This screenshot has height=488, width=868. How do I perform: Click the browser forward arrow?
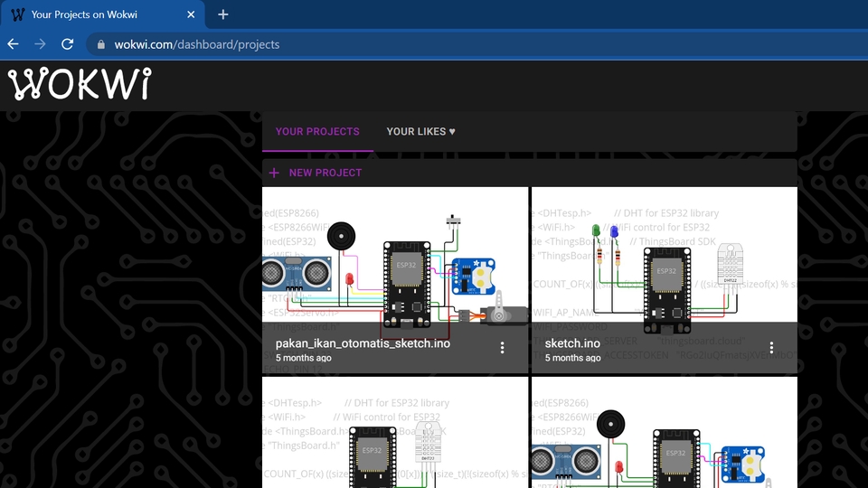40,44
